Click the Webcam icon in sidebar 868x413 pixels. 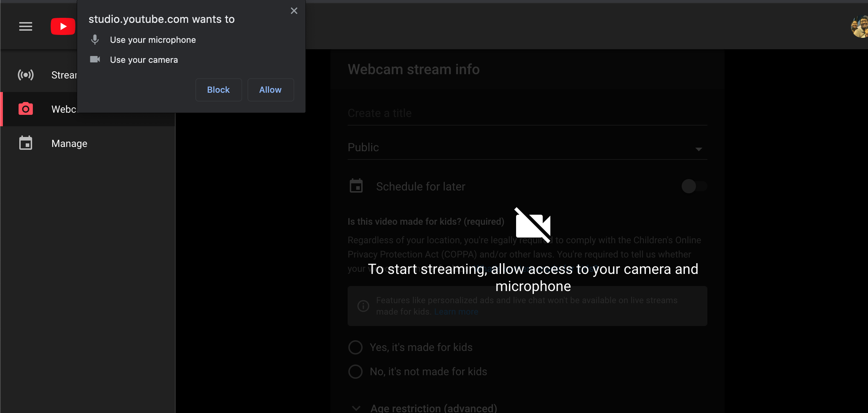pyautogui.click(x=26, y=109)
